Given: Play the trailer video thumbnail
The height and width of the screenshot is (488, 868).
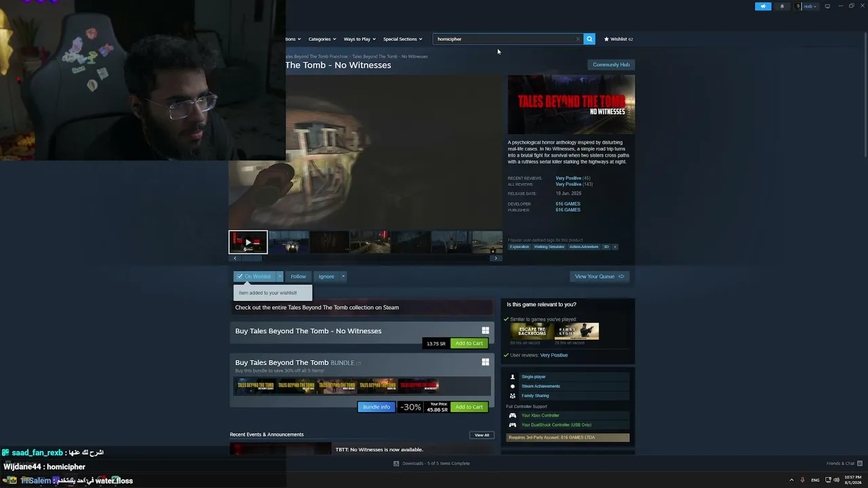Looking at the screenshot, I should 248,242.
